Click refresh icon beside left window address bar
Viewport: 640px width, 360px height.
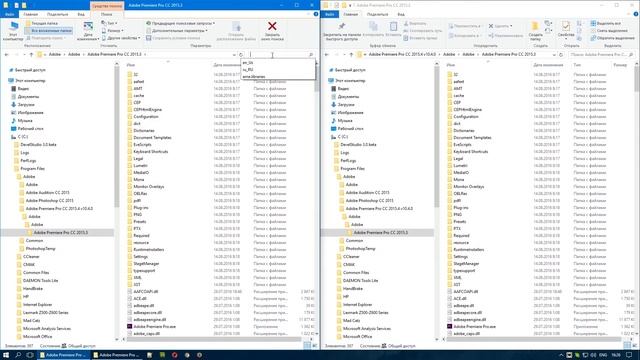241,55
